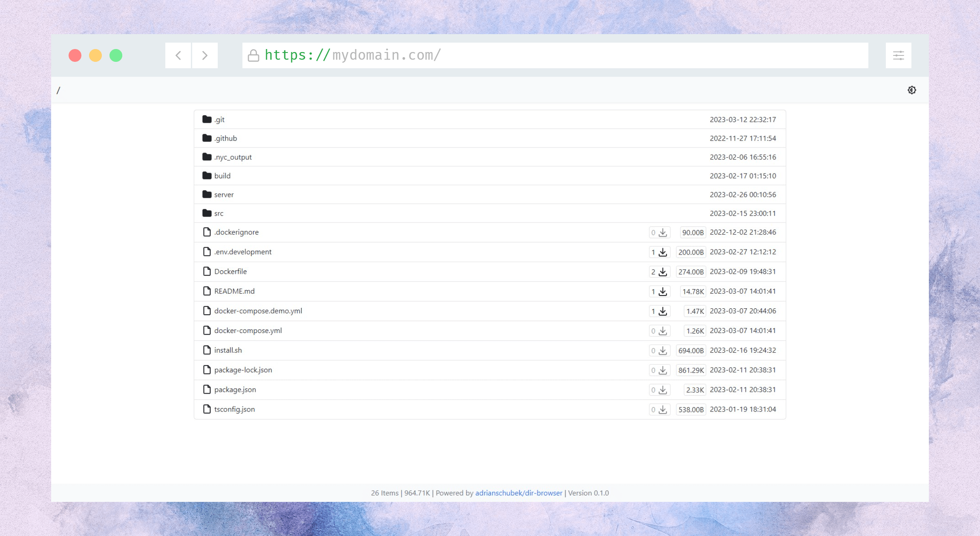980x536 pixels.
Task: Click the download icon for install.sh
Action: coord(663,350)
